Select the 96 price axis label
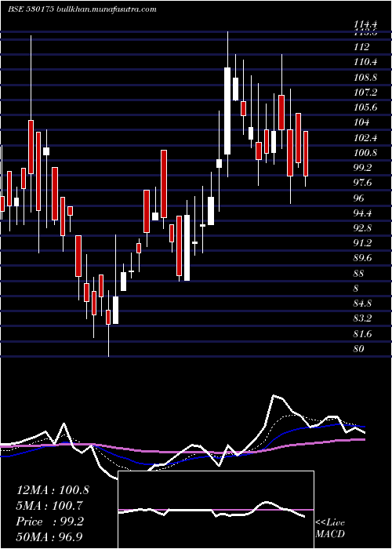Screen dimensions: 392x549 [359, 198]
